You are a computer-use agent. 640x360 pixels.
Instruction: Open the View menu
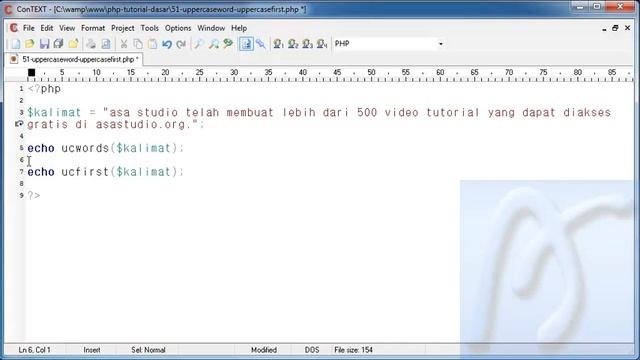coord(67,28)
